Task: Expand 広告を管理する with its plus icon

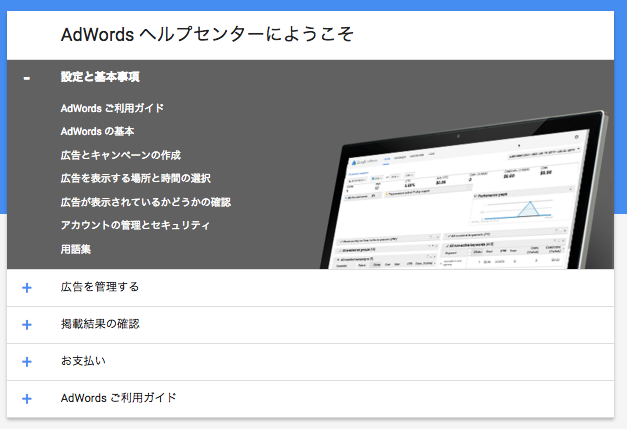Action: 27,287
